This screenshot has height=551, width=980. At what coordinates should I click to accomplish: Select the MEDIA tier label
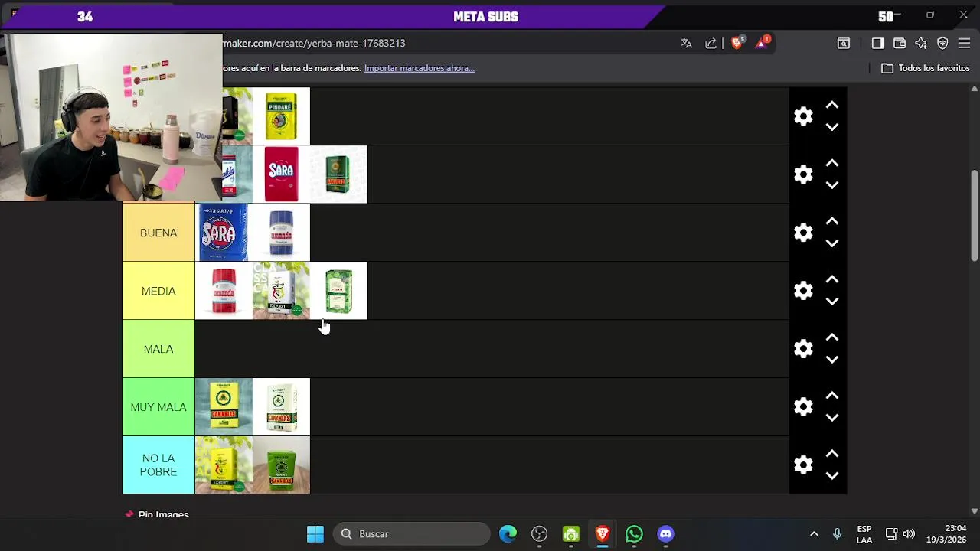click(x=158, y=291)
